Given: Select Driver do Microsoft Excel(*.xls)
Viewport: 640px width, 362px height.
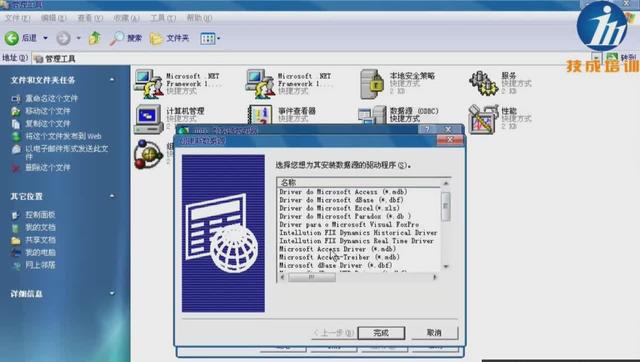Looking at the screenshot, I should click(340, 208).
